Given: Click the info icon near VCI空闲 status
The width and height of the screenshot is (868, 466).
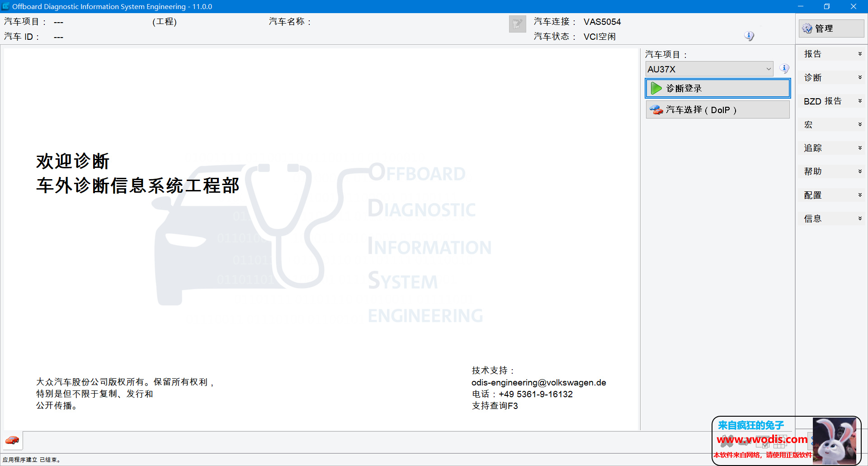Looking at the screenshot, I should point(749,36).
